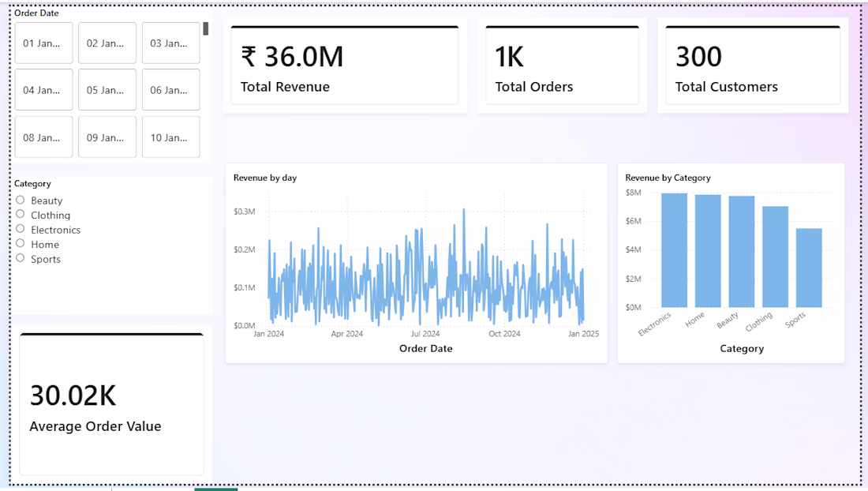Screen dimensions: 868x491
Task: Choose the 03 Jan date tile
Action: click(171, 43)
